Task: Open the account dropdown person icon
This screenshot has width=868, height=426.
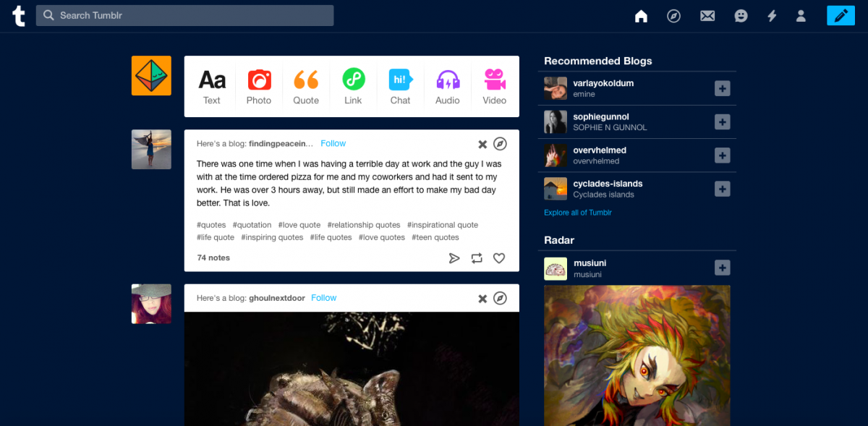Action: pyautogui.click(x=801, y=15)
